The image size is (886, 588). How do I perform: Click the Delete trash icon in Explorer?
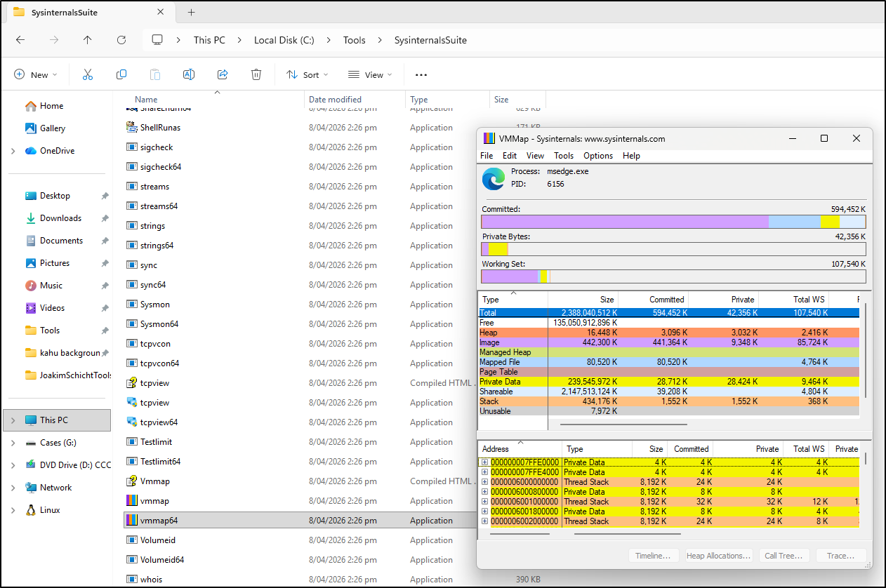tap(256, 74)
